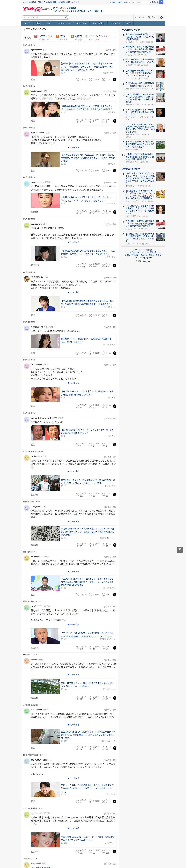Image resolution: width=186 pixels, height=868 pixels.
Task: Open the settings gear icon
Action: (161, 18)
